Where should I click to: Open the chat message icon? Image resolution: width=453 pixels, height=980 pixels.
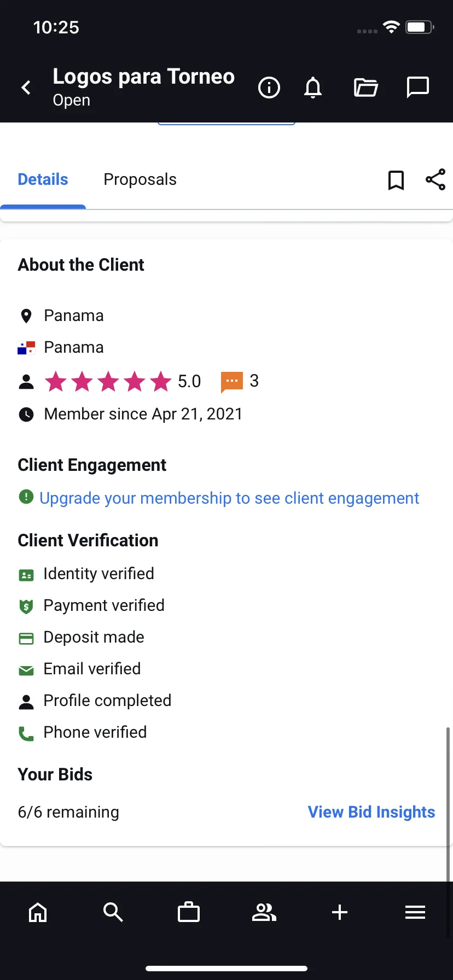[418, 87]
